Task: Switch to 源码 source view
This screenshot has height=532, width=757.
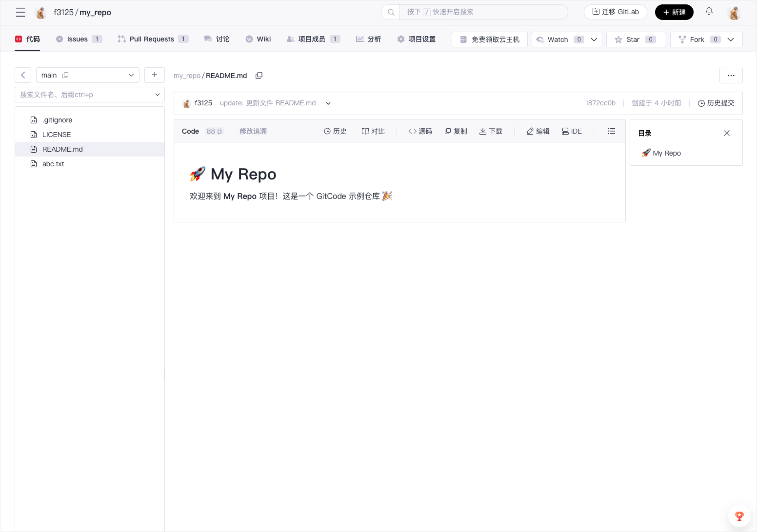Action: coord(420,131)
